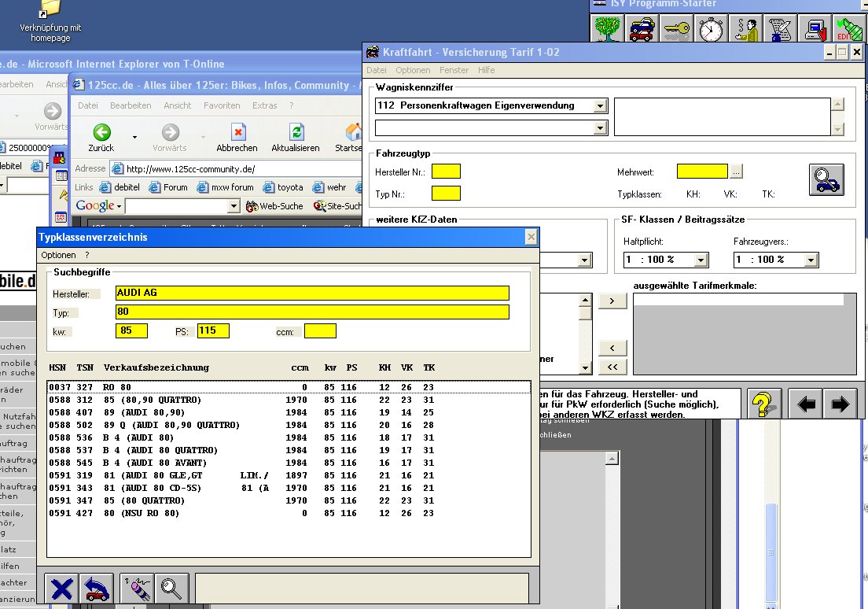Click the << button to remove all Tarifmerkmale

click(612, 367)
